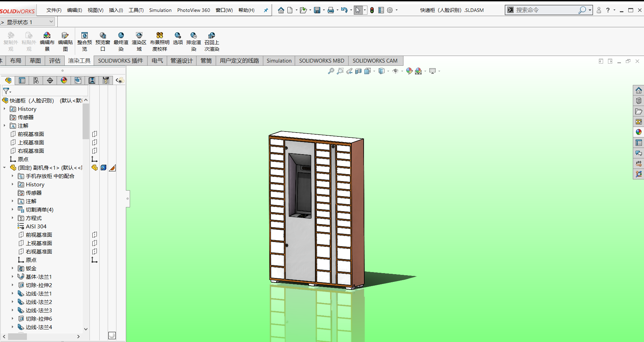
Task: Click the Undo arrow icon
Action: [x=344, y=10]
